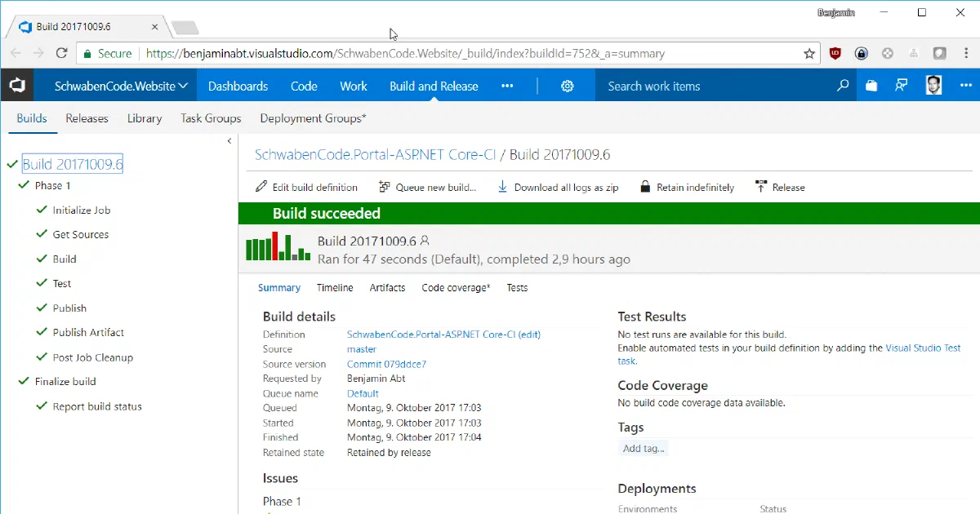Select the Post Job Cleanup step

(x=93, y=357)
